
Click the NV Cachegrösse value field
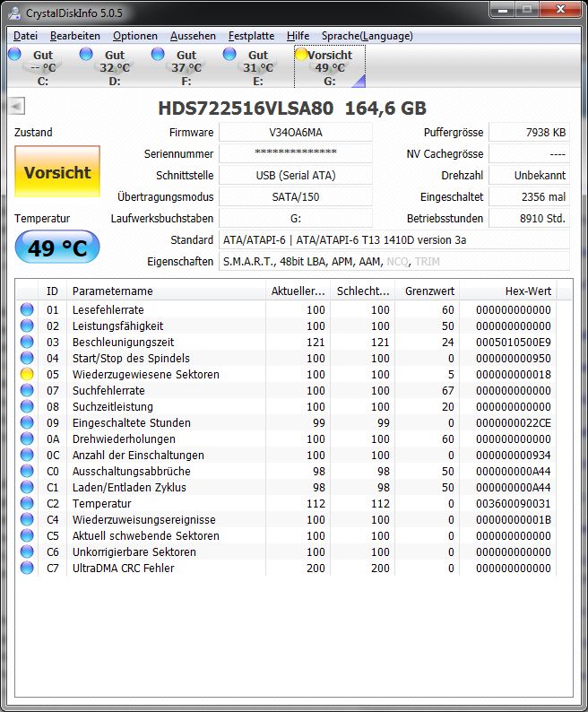tap(529, 153)
